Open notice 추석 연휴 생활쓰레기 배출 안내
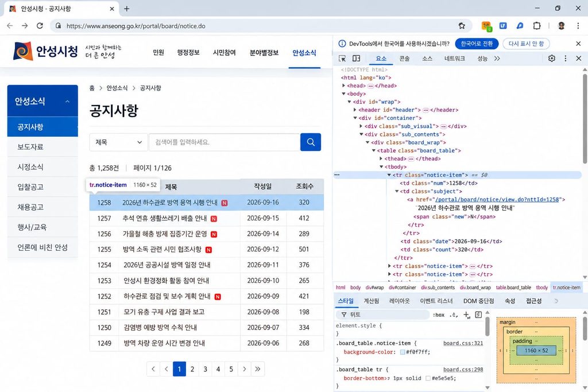This screenshot has width=588, height=392. [165, 218]
